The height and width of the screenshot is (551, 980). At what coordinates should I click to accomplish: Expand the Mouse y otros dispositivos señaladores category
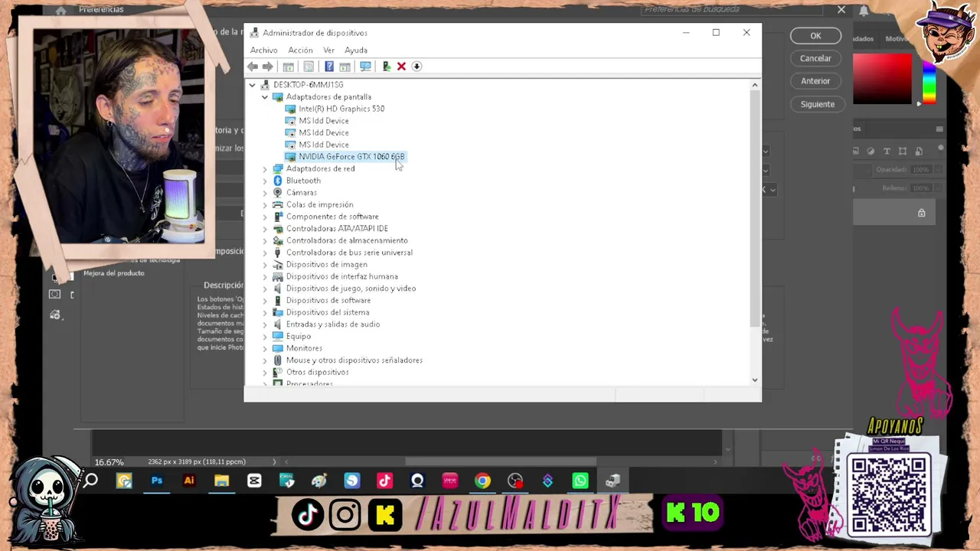[265, 360]
